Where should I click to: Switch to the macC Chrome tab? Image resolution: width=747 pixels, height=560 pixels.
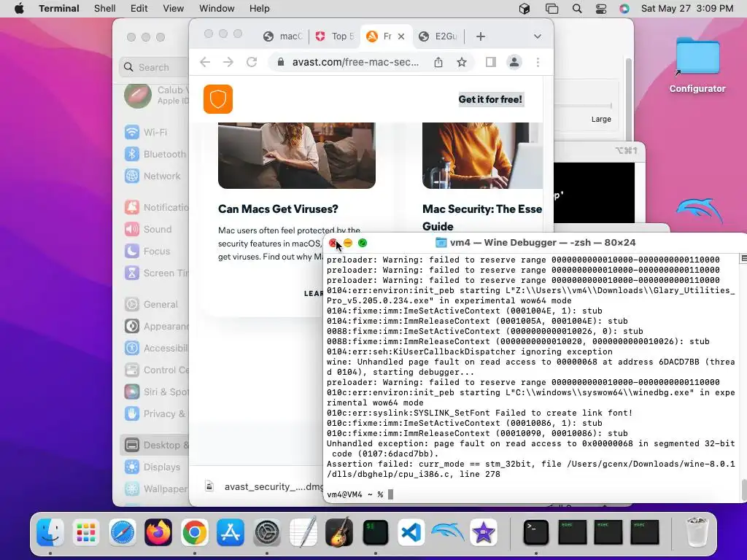(282, 36)
